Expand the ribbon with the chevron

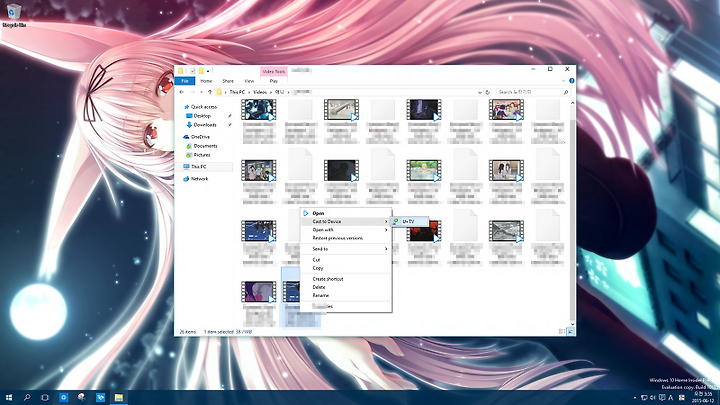pyautogui.click(x=563, y=81)
